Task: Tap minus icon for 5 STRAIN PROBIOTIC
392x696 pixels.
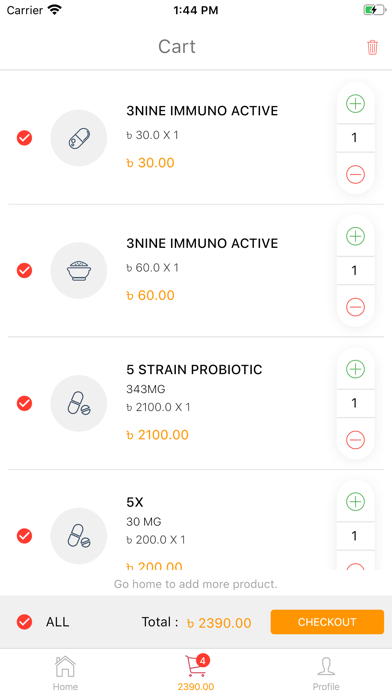Action: pos(355,439)
